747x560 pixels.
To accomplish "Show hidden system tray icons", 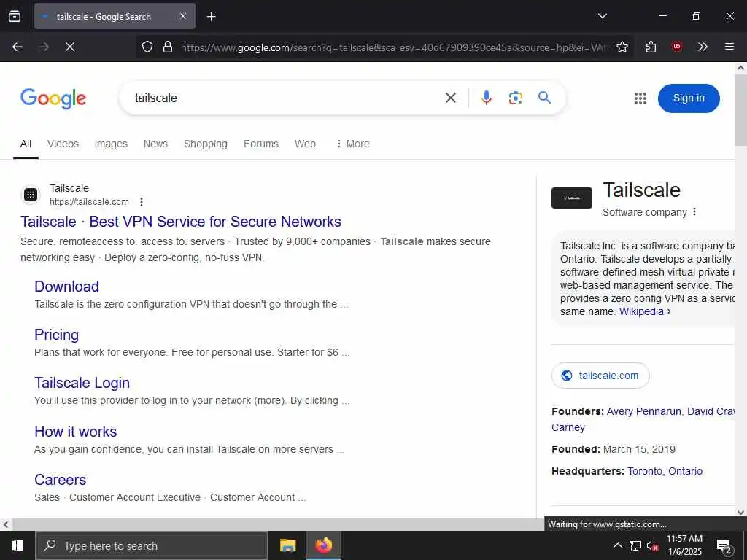I will 617,545.
